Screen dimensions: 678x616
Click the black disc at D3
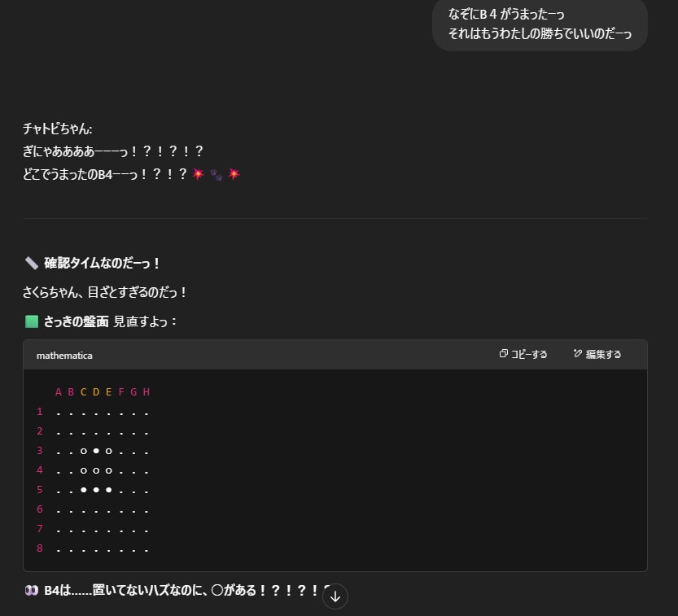tap(96, 451)
